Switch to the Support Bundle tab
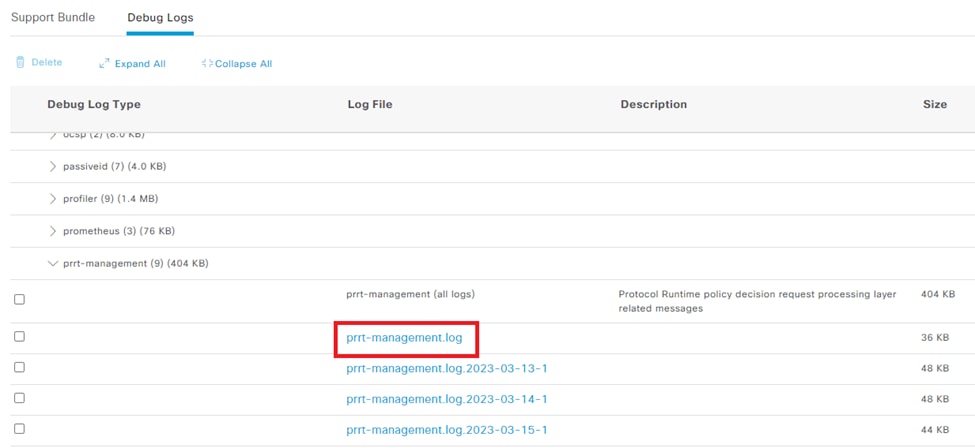 (x=53, y=17)
